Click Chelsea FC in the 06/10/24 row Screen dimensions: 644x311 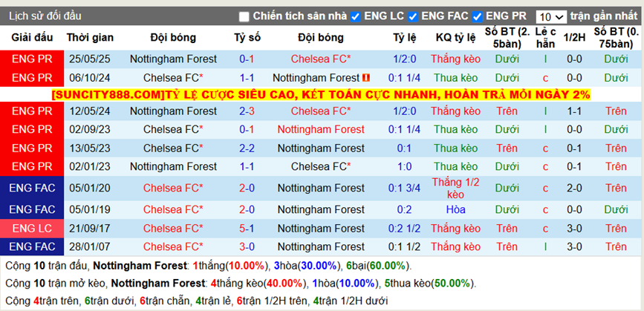(173, 77)
